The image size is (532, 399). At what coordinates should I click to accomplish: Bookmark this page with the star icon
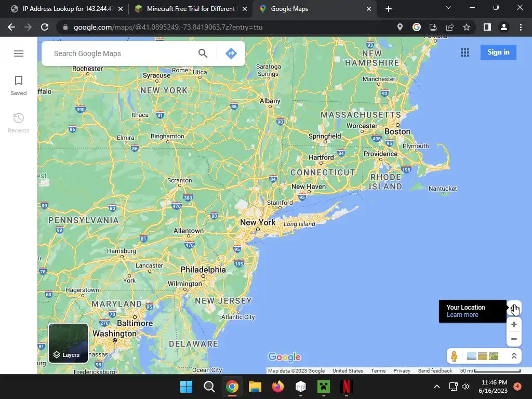[467, 27]
